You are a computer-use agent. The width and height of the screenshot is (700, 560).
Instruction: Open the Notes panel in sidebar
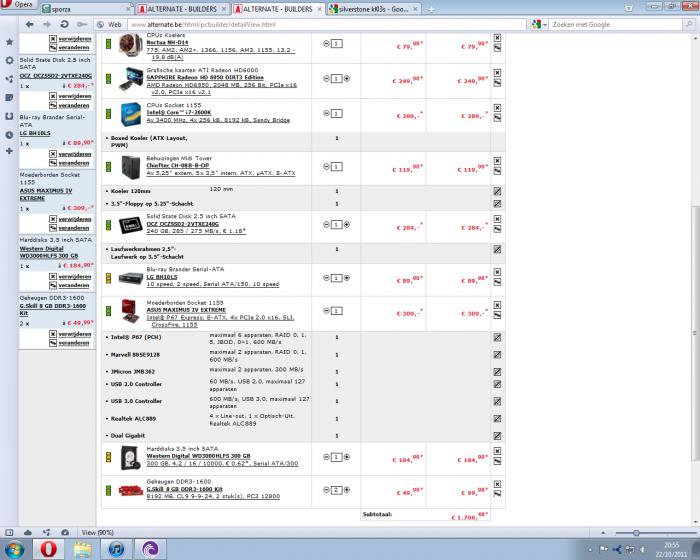(9, 98)
